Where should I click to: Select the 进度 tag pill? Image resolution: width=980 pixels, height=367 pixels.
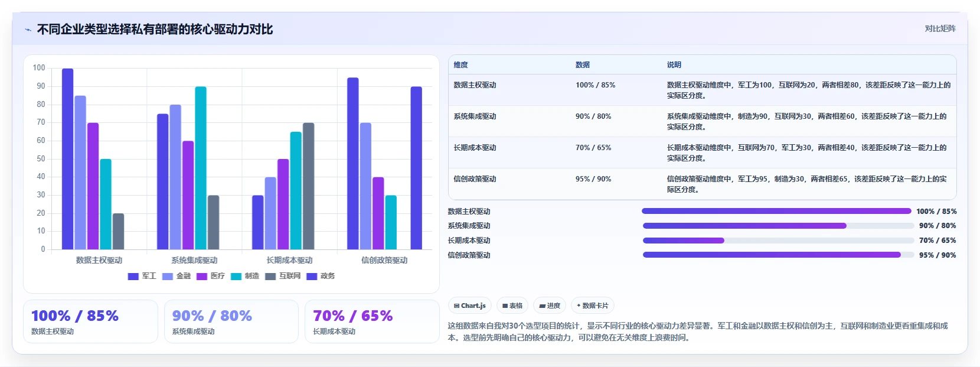click(x=550, y=306)
